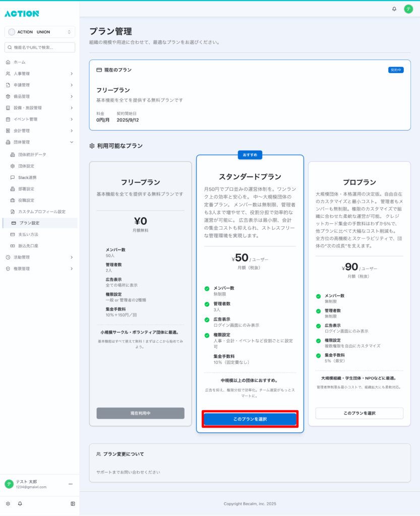420x516 pixels.
Task: Click the bell icon in sidebar footer
Action: 20,503
